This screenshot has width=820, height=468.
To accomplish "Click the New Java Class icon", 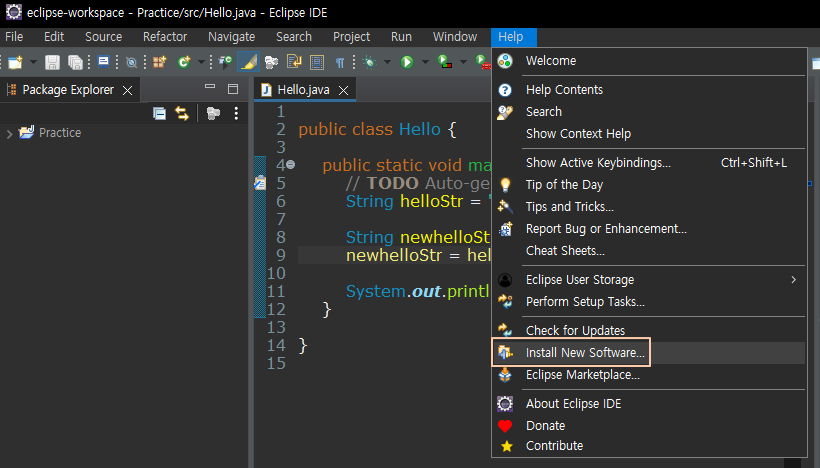I will pyautogui.click(x=184, y=62).
